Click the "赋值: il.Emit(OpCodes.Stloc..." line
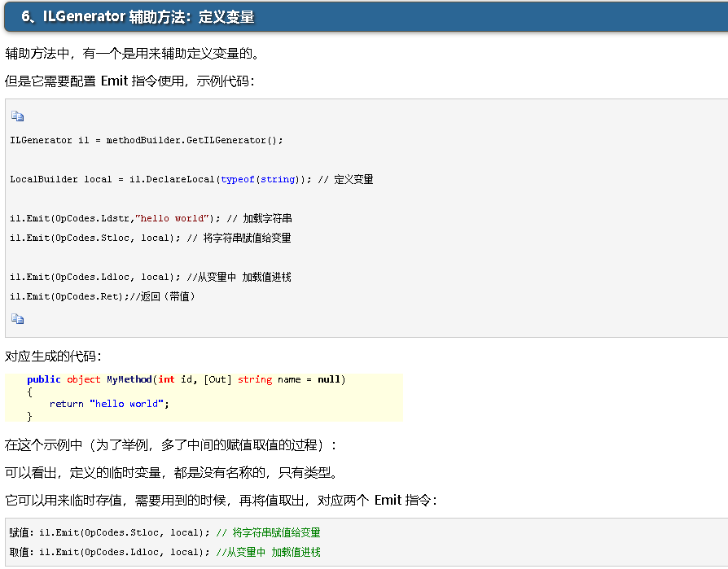This screenshot has width=728, height=569. (x=164, y=532)
